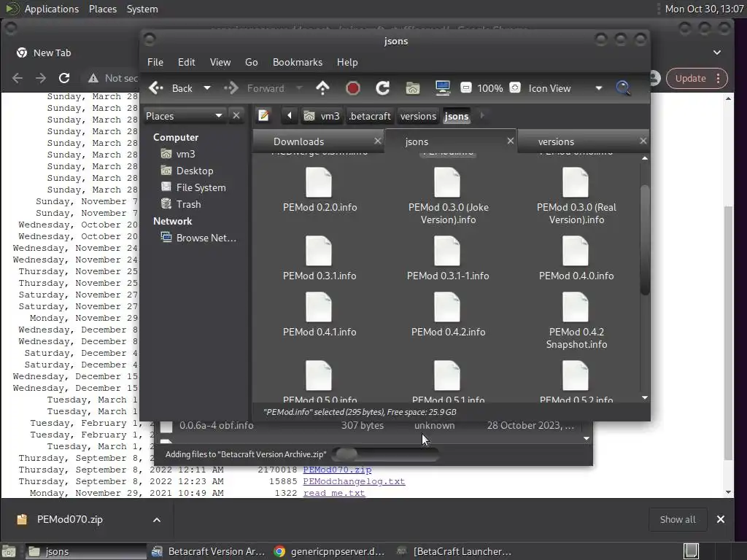This screenshot has width=747, height=560.
Task: Close the Downloads tab
Action: pyautogui.click(x=377, y=141)
